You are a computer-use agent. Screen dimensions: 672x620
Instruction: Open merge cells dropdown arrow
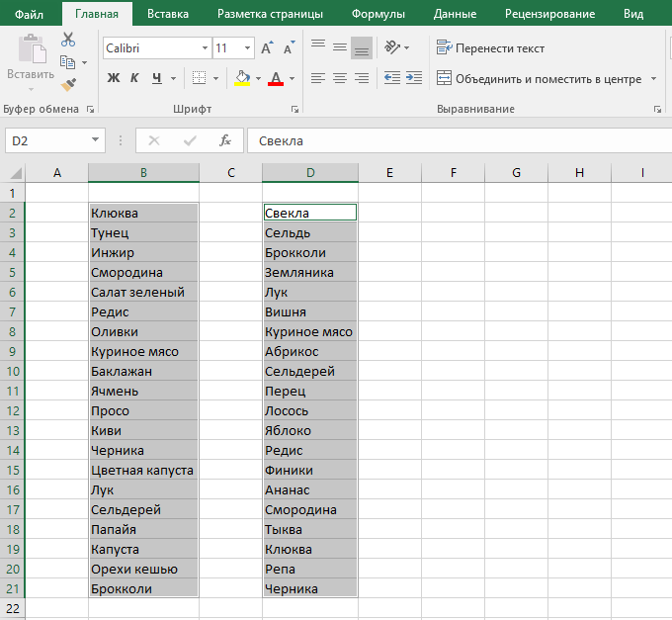pyautogui.click(x=653, y=79)
